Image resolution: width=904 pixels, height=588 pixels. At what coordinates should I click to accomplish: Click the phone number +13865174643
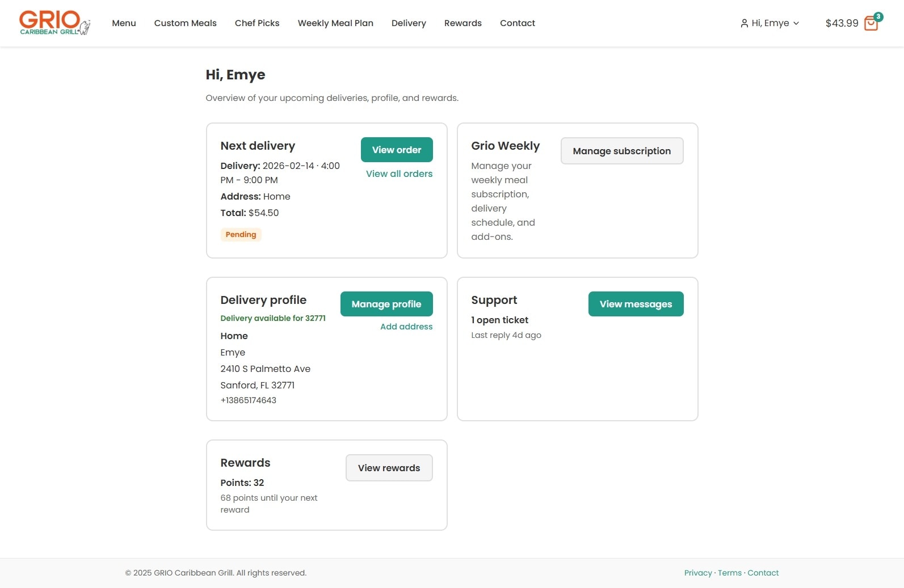249,400
